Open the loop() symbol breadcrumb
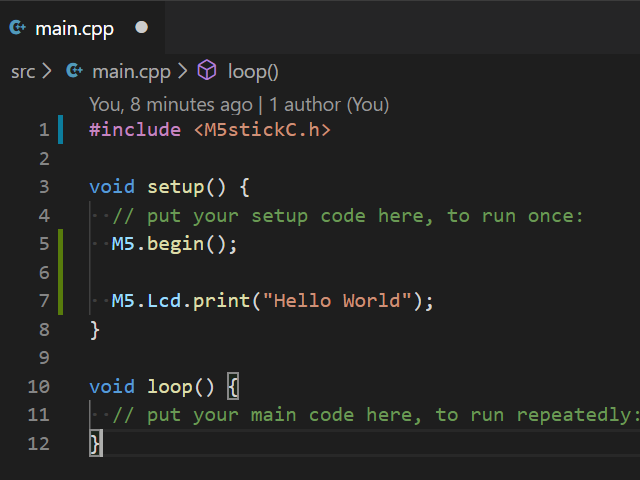The height and width of the screenshot is (480, 640). (x=252, y=71)
